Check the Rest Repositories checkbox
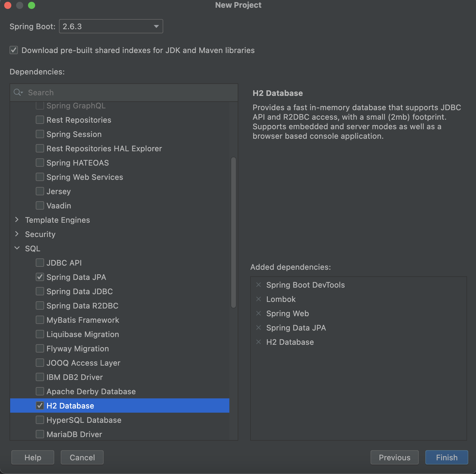This screenshot has height=474, width=476. pos(40,120)
